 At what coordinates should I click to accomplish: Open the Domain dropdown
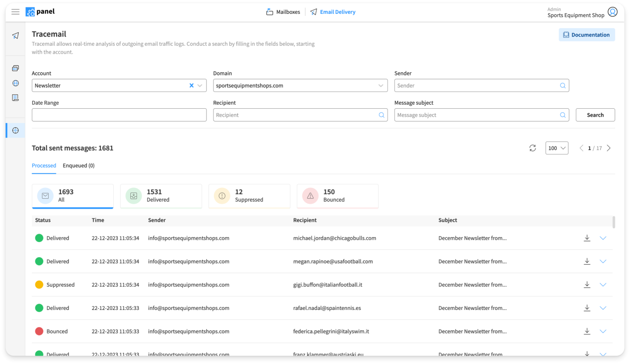[381, 85]
